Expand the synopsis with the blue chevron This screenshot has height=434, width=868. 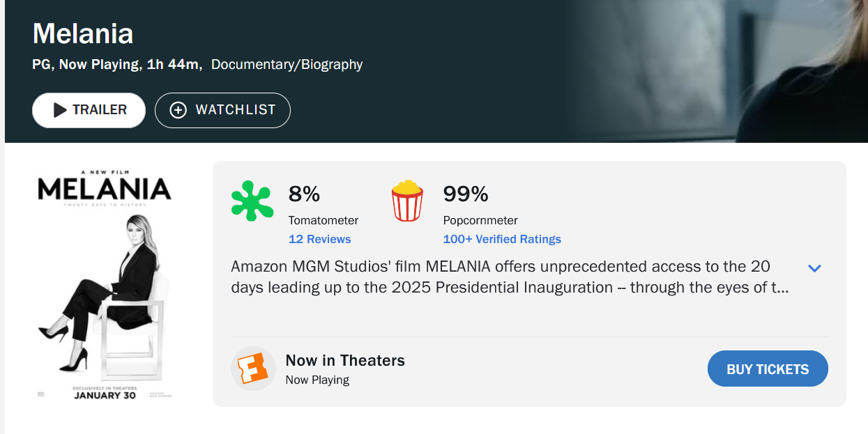(814, 268)
